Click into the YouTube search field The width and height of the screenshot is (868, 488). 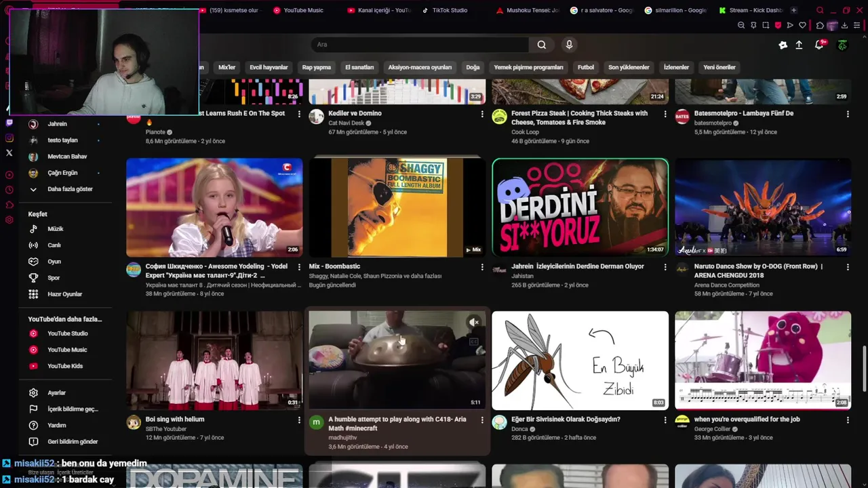(420, 45)
